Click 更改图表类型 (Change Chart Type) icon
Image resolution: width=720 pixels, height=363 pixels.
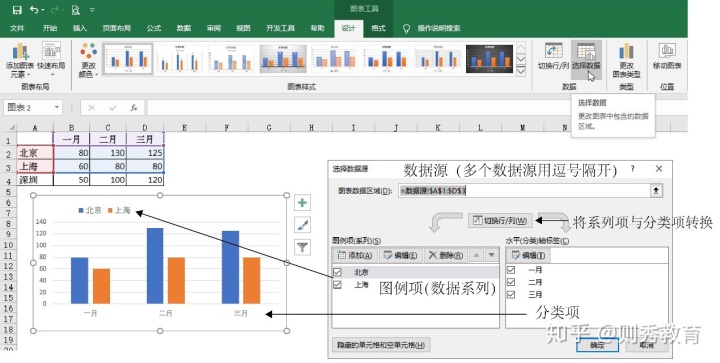coord(626,61)
